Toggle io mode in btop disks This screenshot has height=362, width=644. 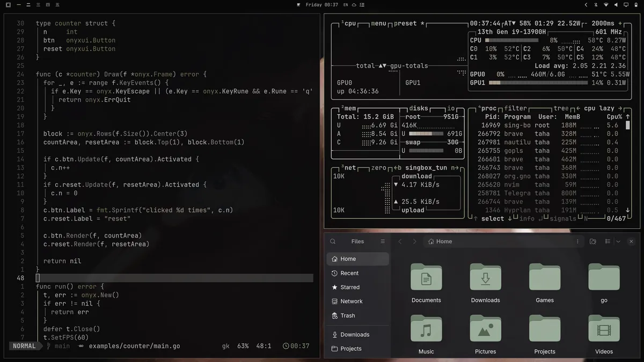(451, 108)
